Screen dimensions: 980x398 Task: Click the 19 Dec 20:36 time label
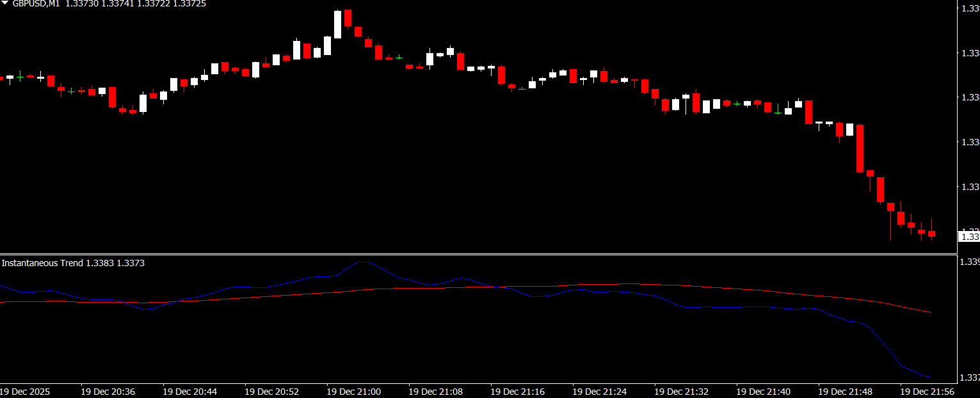point(108,391)
